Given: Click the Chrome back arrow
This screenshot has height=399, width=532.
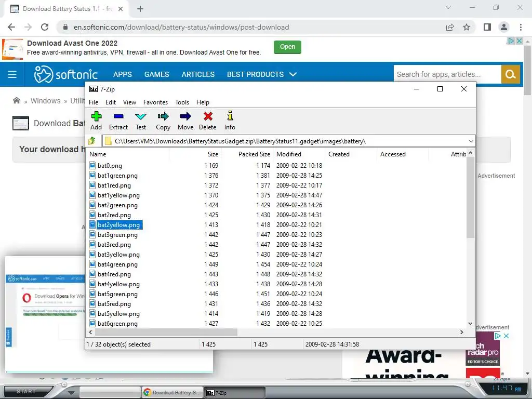Looking at the screenshot, I should click(x=11, y=27).
